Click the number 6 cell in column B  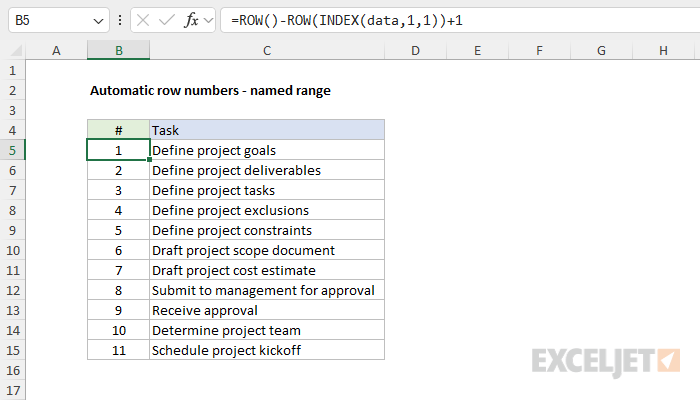118,250
